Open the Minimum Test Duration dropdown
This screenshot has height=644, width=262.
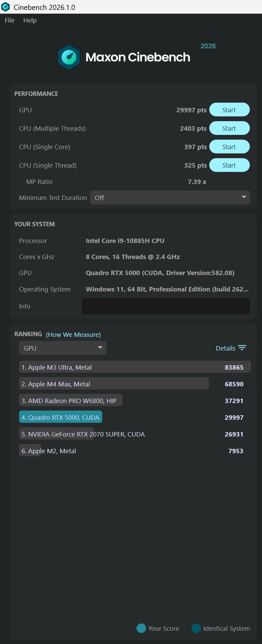170,198
